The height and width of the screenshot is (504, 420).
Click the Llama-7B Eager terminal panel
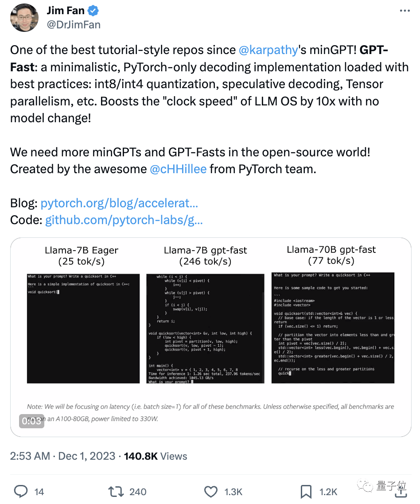pyautogui.click(x=83, y=328)
